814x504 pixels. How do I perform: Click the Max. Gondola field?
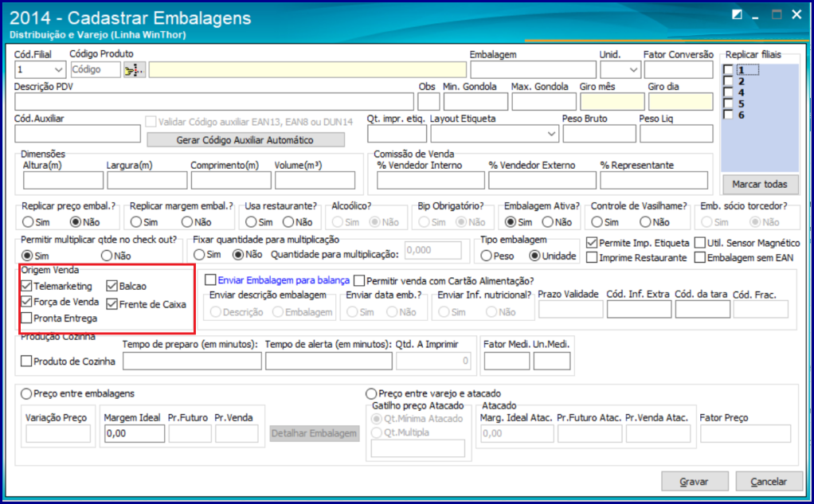point(544,102)
